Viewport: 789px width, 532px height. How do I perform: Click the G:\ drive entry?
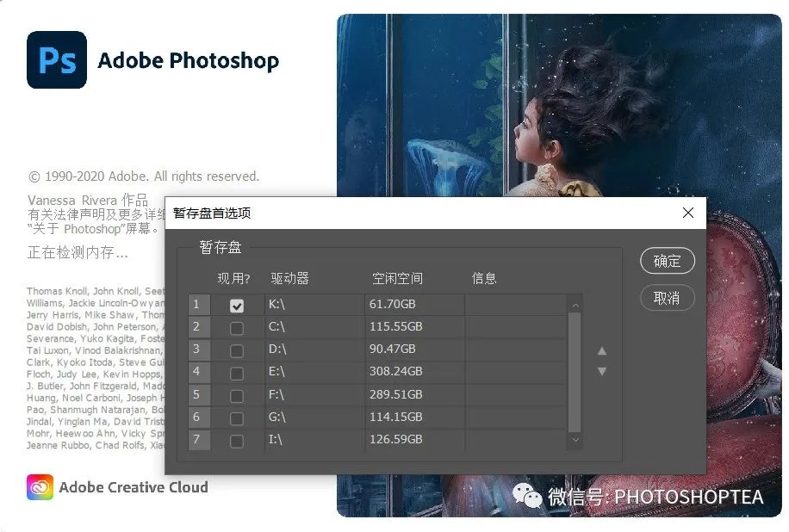pyautogui.click(x=277, y=417)
